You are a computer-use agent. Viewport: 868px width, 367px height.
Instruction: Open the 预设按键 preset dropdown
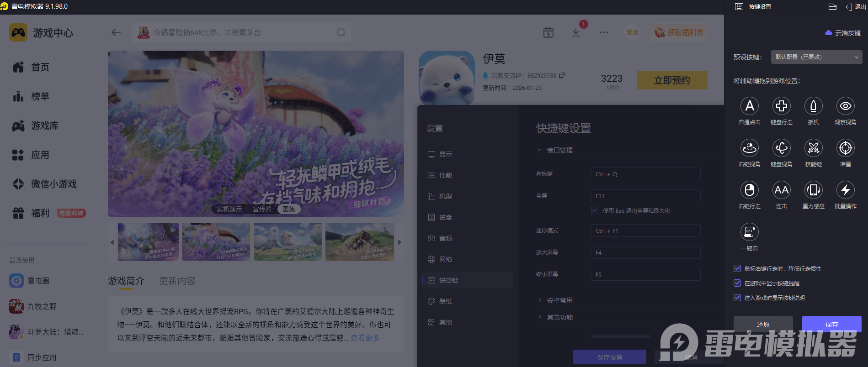coord(816,57)
